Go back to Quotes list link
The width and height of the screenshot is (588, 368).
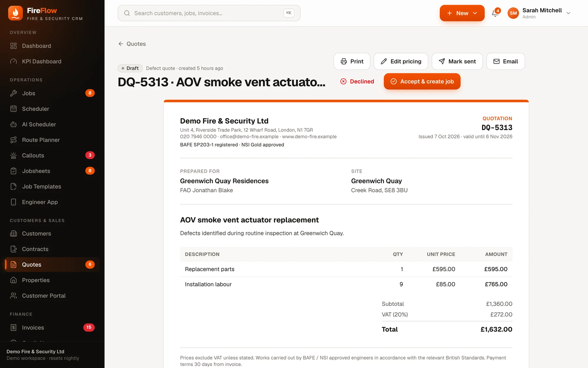pyautogui.click(x=132, y=44)
